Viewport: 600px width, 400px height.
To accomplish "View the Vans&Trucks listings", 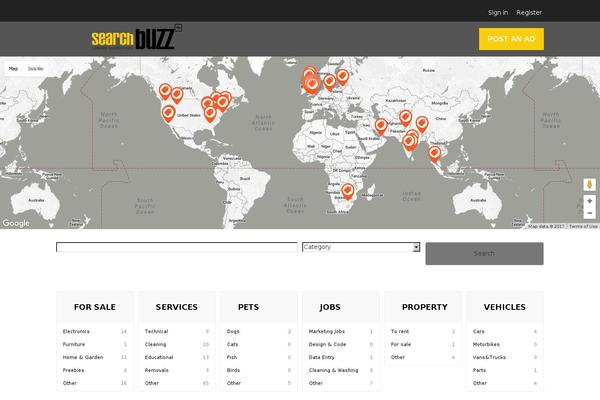I will tap(489, 357).
